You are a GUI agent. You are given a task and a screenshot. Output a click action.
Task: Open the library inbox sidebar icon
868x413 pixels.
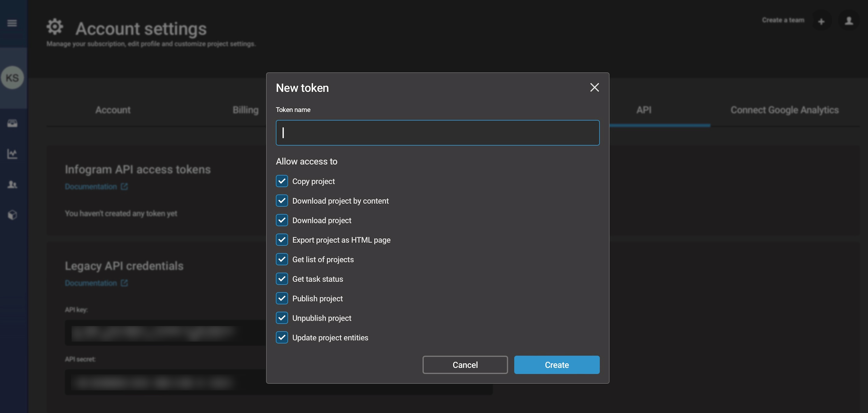[12, 123]
